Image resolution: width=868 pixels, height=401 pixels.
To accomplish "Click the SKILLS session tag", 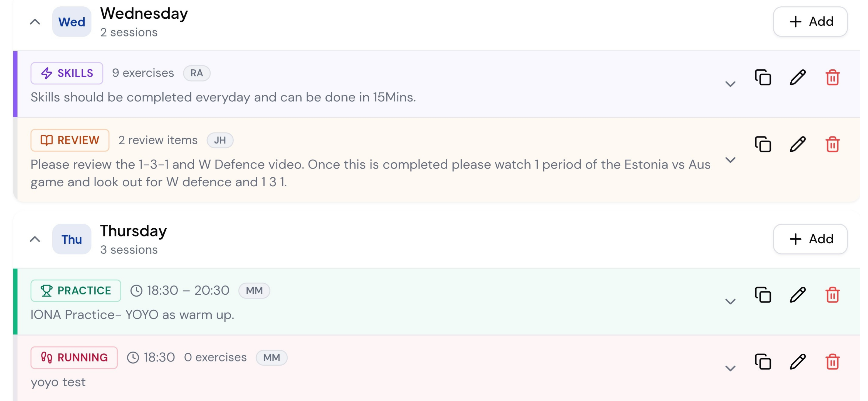I will point(67,73).
